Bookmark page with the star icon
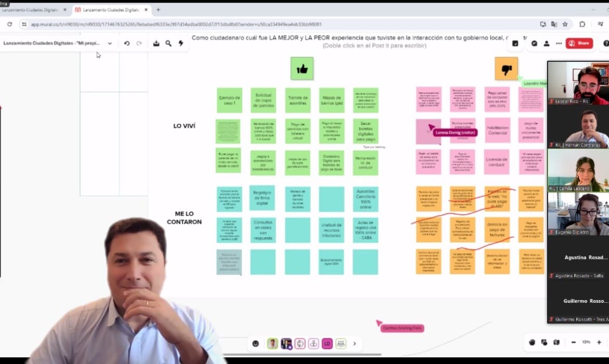The width and height of the screenshot is (609, 364). [565, 24]
